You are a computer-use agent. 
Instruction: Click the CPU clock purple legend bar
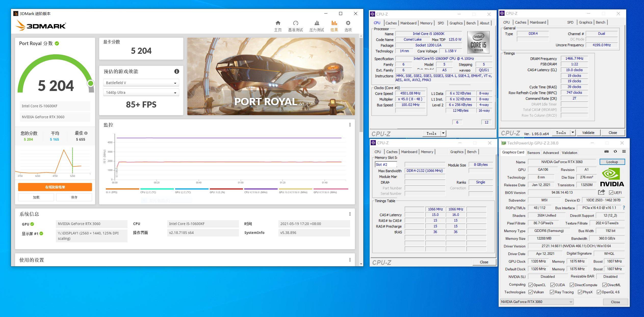(x=261, y=189)
